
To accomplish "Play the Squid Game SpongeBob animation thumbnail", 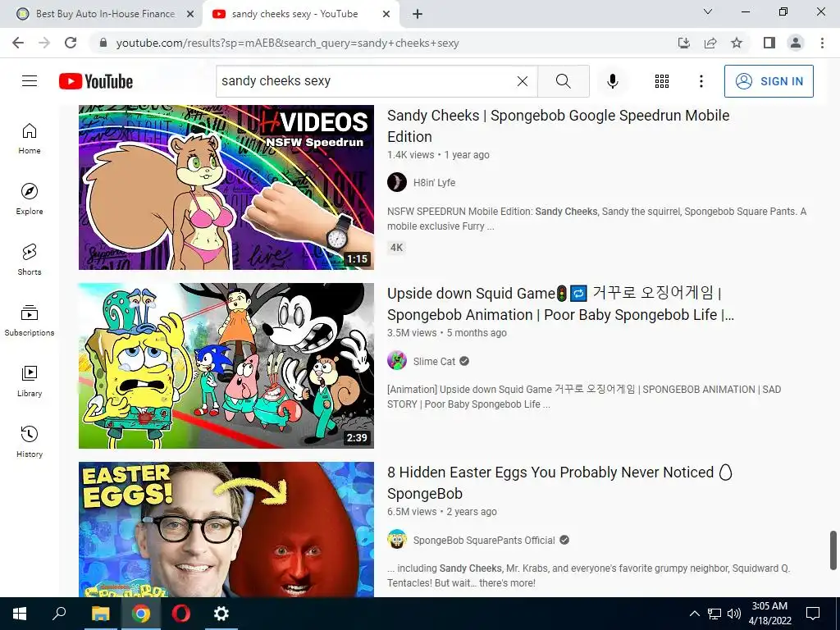I will (x=226, y=366).
